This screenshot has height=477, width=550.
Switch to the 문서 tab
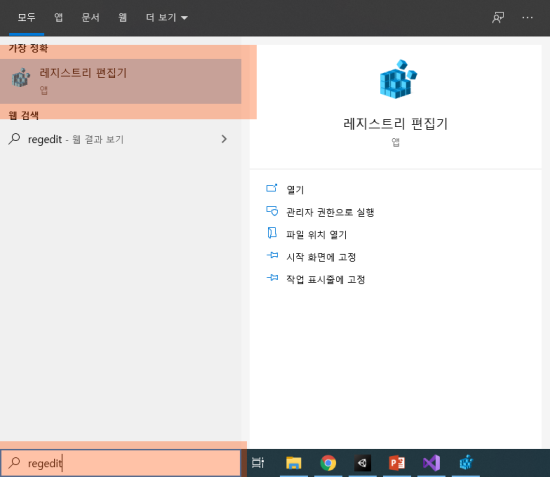[90, 17]
